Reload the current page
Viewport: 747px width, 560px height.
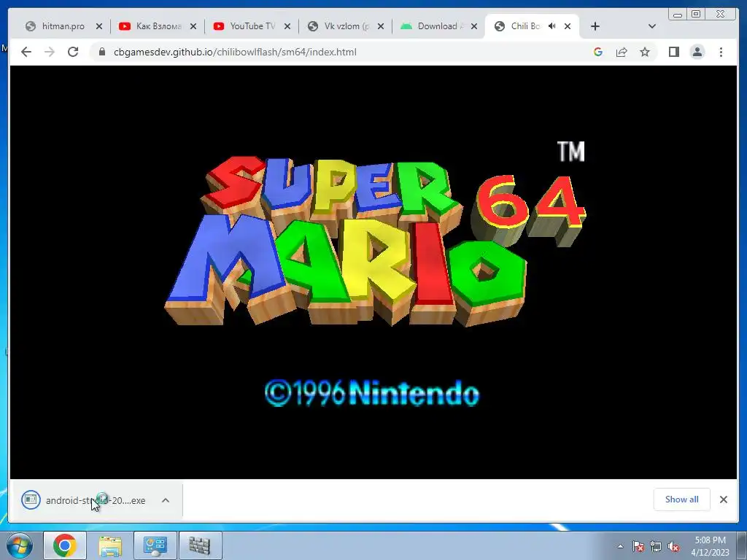pos(73,52)
